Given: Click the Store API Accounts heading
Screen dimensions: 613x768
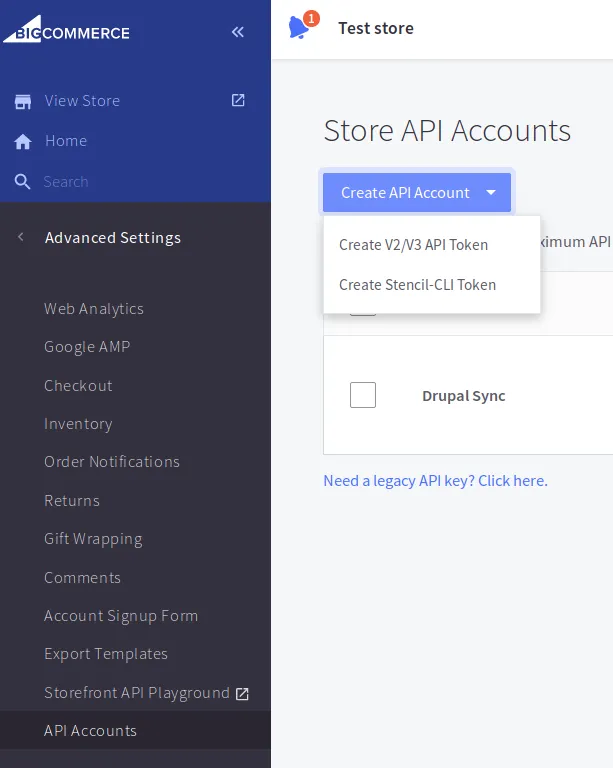Looking at the screenshot, I should [447, 131].
